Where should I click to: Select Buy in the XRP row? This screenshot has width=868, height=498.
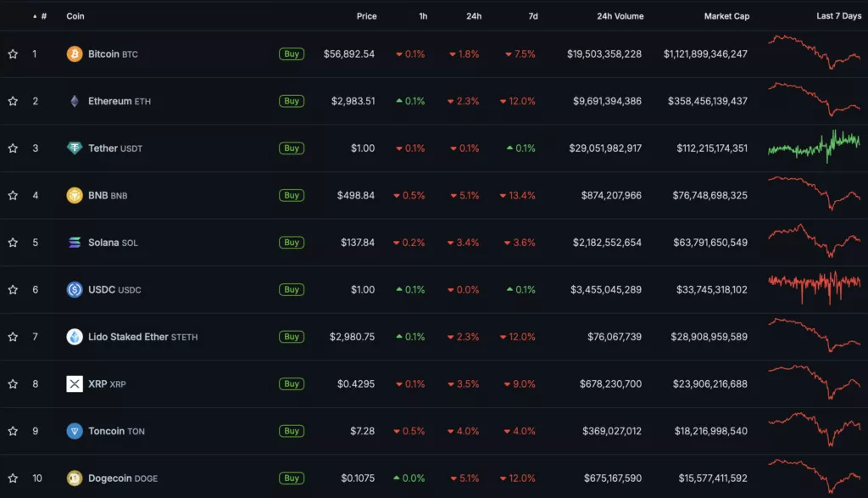tap(292, 383)
